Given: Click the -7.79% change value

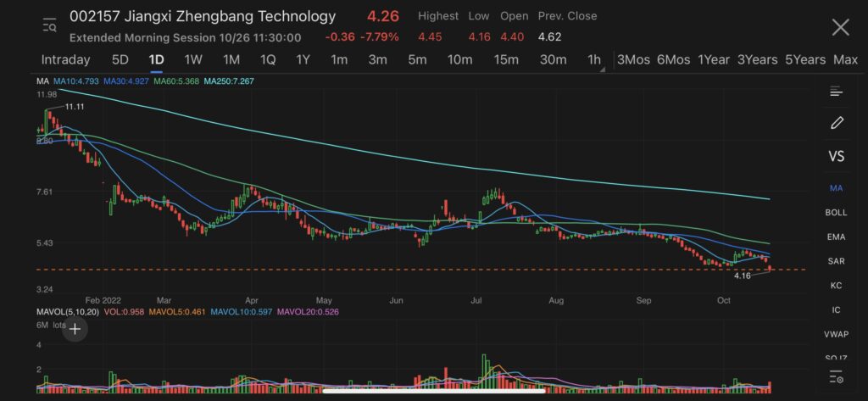Looking at the screenshot, I should tap(379, 37).
